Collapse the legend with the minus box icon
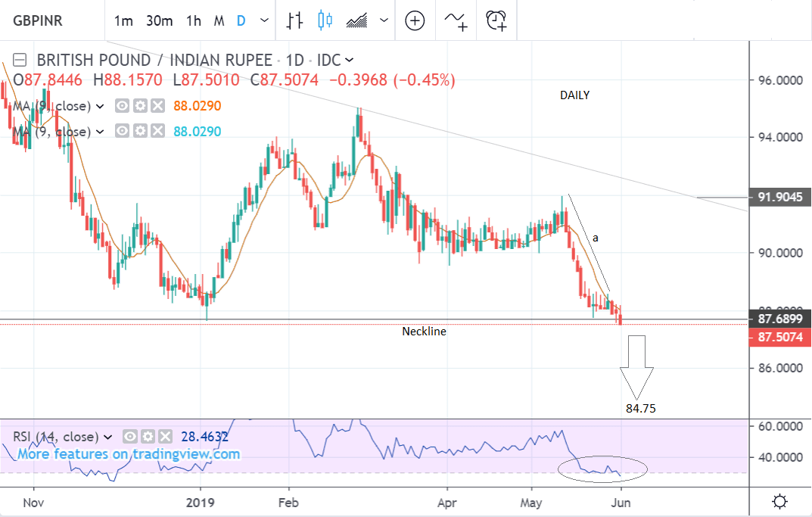The width and height of the screenshot is (812, 517). pos(20,60)
